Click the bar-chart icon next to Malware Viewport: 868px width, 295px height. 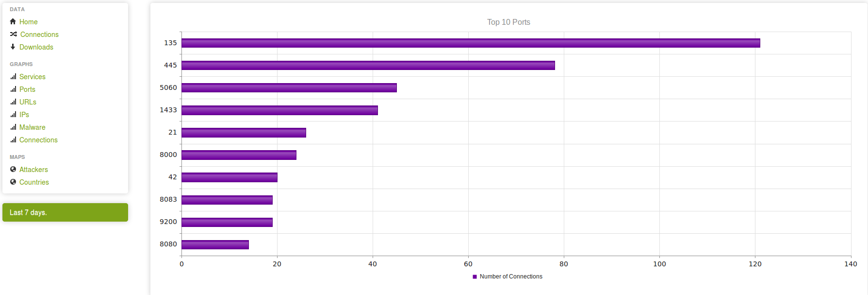13,127
